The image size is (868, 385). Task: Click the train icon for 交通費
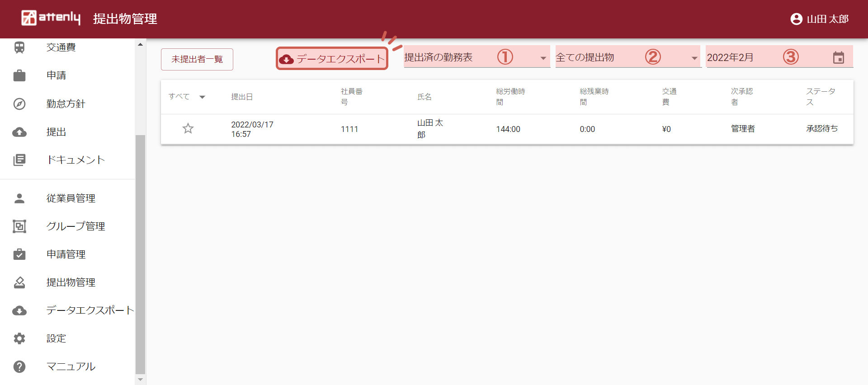click(x=19, y=47)
